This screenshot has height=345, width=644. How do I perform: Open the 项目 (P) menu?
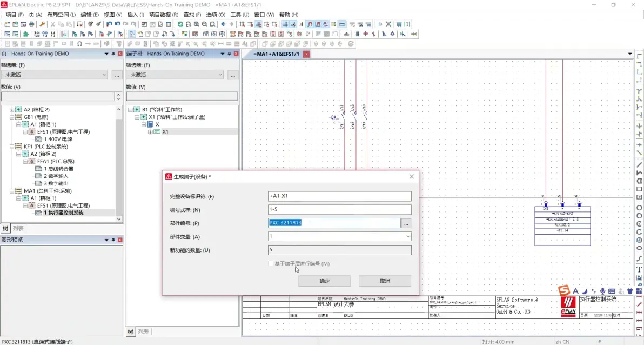15,15
